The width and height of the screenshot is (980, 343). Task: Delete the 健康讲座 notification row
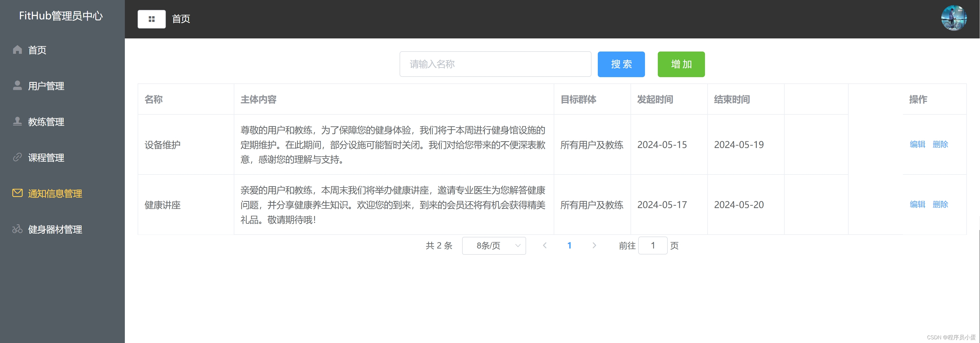[940, 204]
